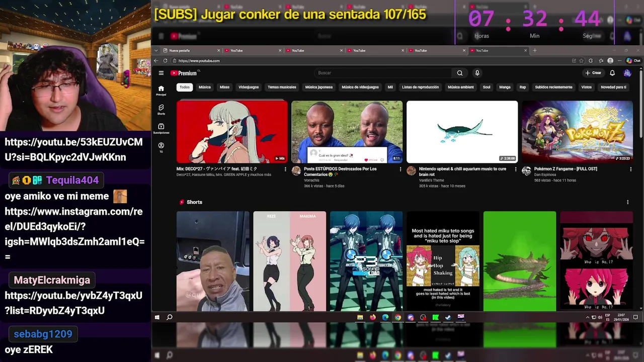Open options menu for Posts ESTÚPIDOS video
This screenshot has width=644, height=362.
400,169
